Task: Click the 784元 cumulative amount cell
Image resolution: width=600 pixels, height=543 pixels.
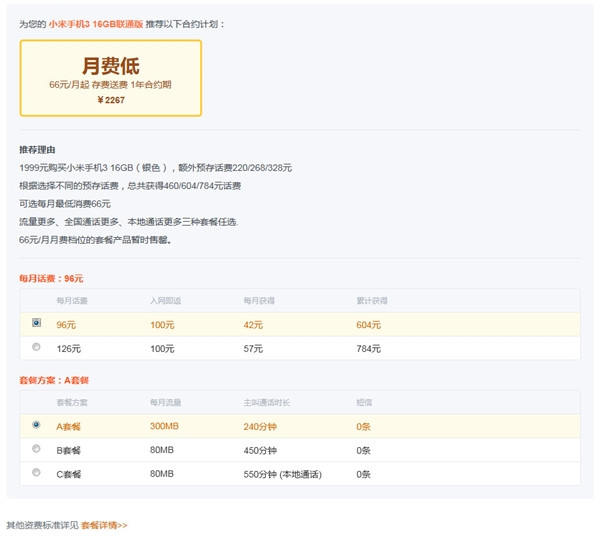Action: point(368,348)
